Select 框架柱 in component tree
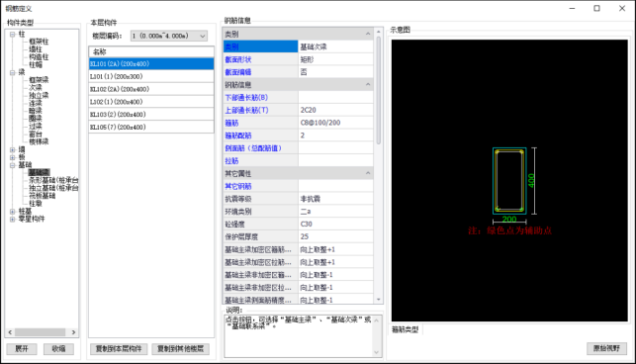 39,42
